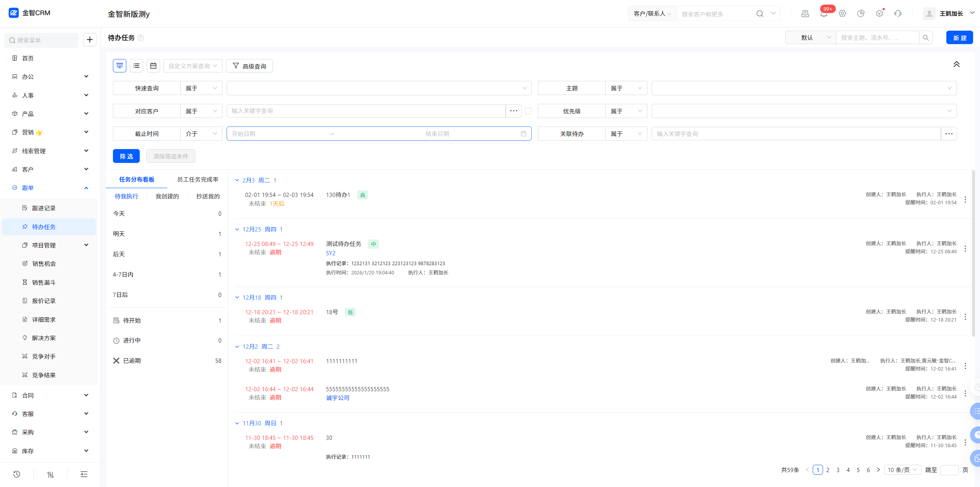
Task: Click the blue 筛选 button
Action: (126, 156)
